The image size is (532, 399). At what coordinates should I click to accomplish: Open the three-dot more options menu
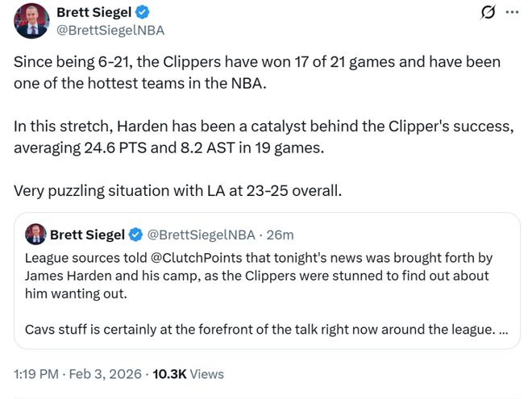[512, 12]
